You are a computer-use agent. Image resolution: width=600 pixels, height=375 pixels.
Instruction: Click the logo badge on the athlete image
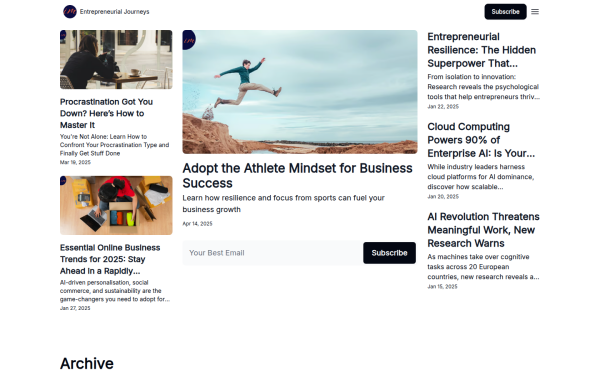pyautogui.click(x=189, y=40)
